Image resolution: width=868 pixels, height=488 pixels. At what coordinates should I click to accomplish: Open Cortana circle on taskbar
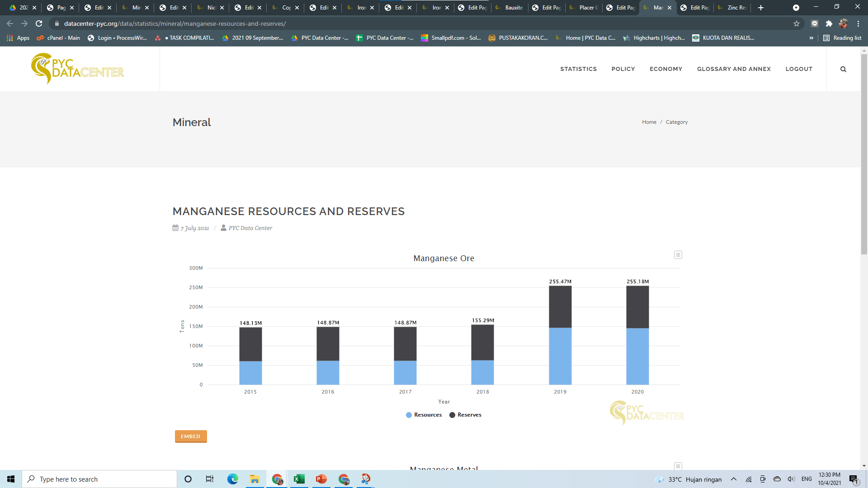pyautogui.click(x=188, y=479)
